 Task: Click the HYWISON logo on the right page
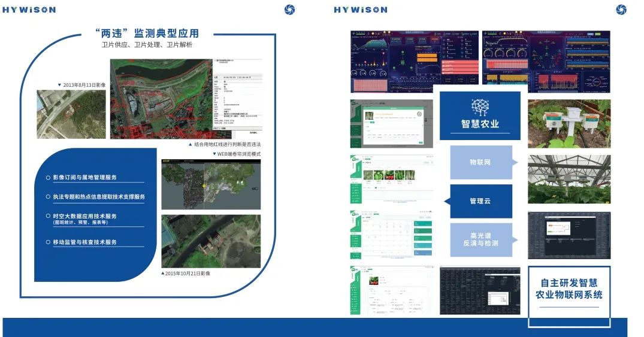coord(361,10)
